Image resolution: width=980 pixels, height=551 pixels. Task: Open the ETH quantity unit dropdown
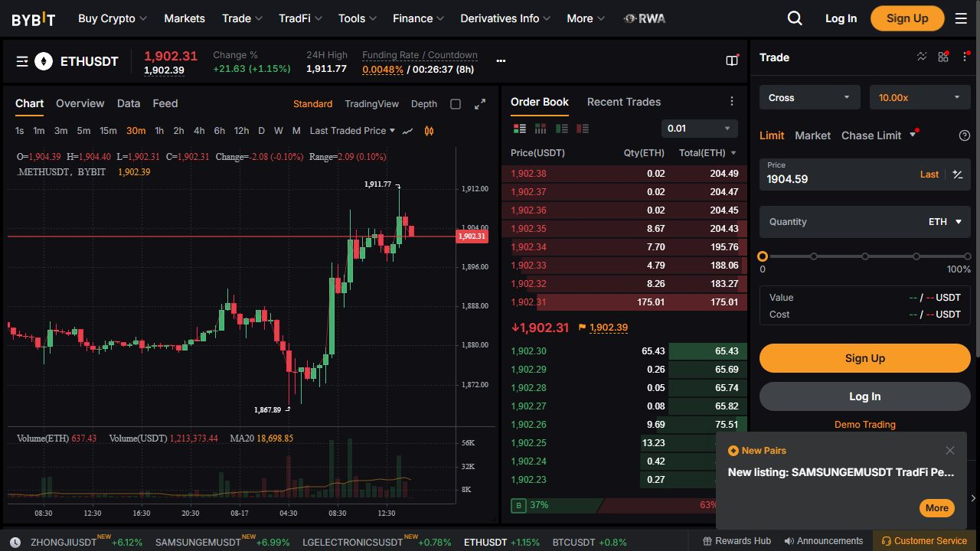click(945, 222)
